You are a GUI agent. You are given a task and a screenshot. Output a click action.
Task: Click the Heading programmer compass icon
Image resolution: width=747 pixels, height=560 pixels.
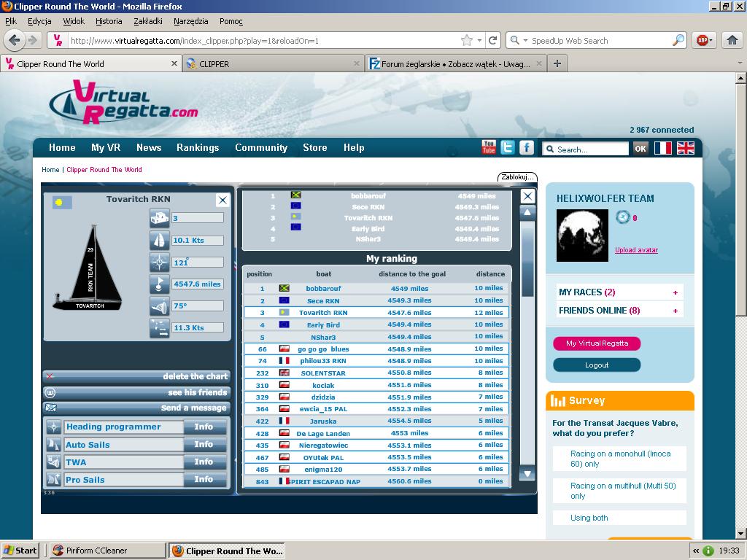[x=53, y=427]
